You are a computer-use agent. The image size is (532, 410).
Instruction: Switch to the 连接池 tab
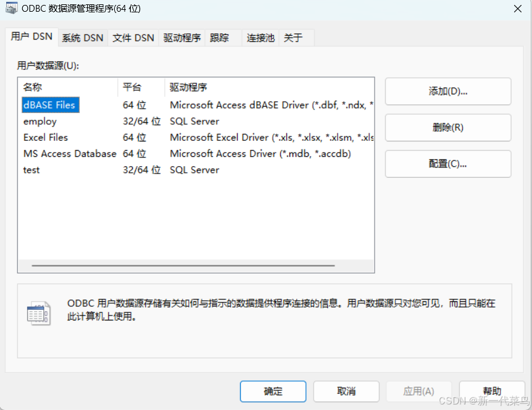click(x=260, y=37)
